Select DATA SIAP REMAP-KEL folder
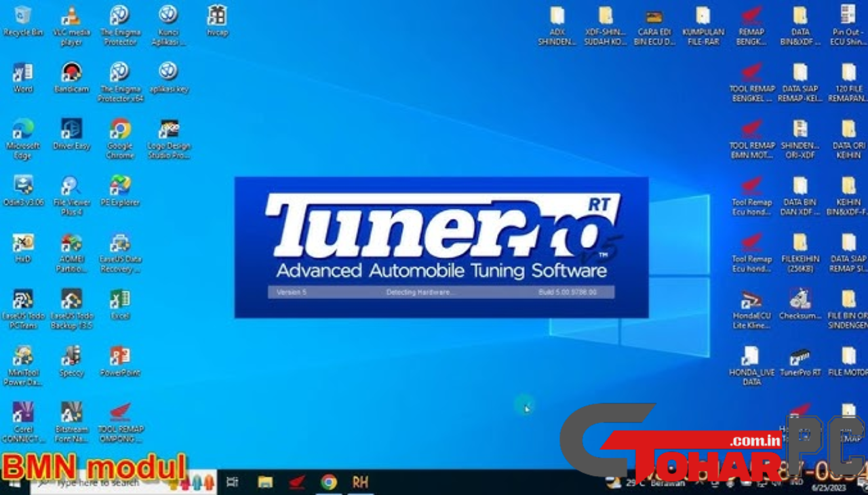 [800, 83]
